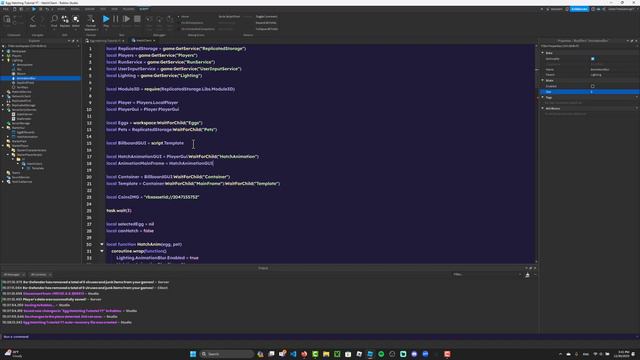Select Atmosphere under Lighting in Explorer

24,65
